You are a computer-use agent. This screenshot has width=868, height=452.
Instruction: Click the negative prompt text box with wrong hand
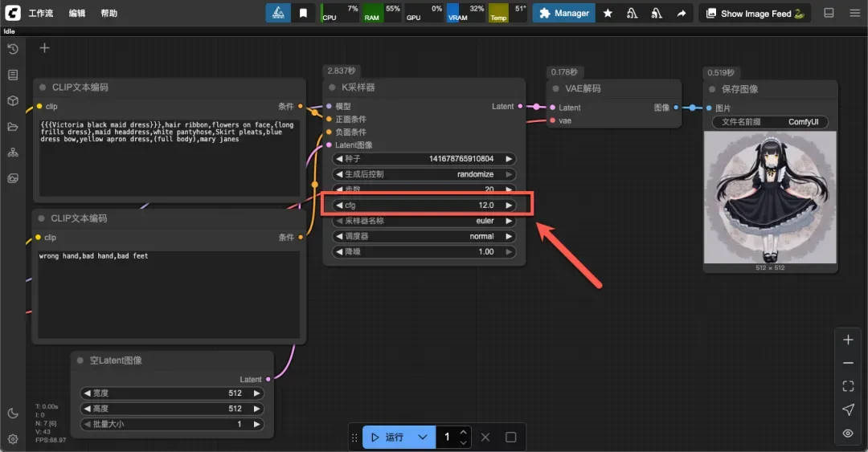[169, 295]
